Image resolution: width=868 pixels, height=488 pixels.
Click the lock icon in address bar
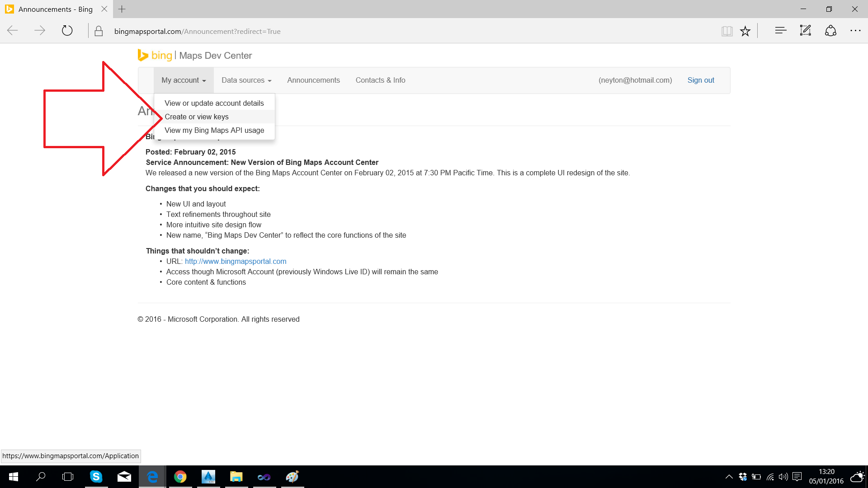[99, 31]
